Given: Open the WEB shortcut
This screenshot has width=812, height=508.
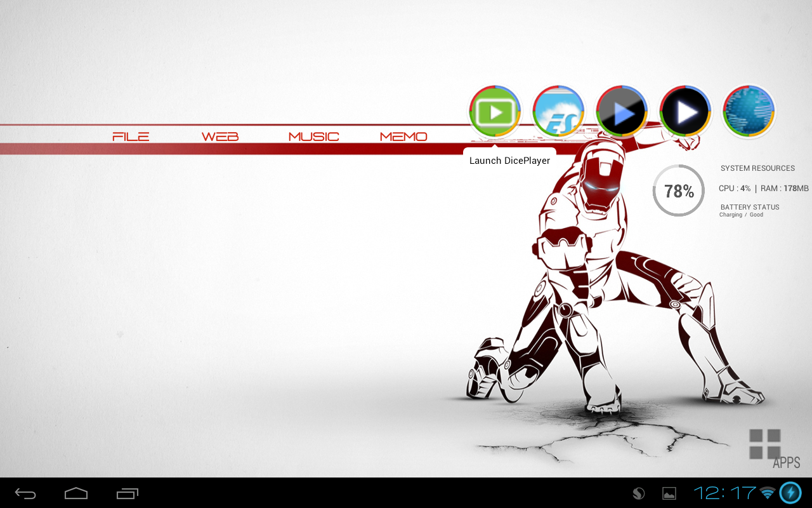Looking at the screenshot, I should (x=220, y=137).
